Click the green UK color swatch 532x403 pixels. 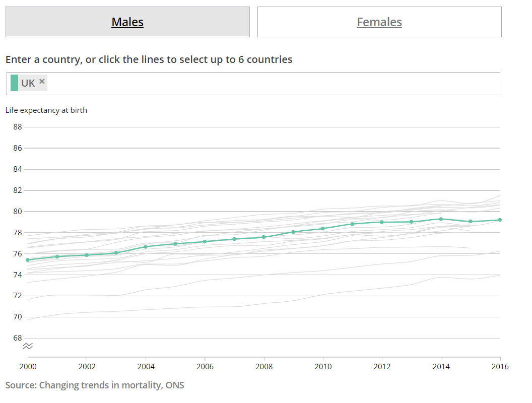pos(14,83)
